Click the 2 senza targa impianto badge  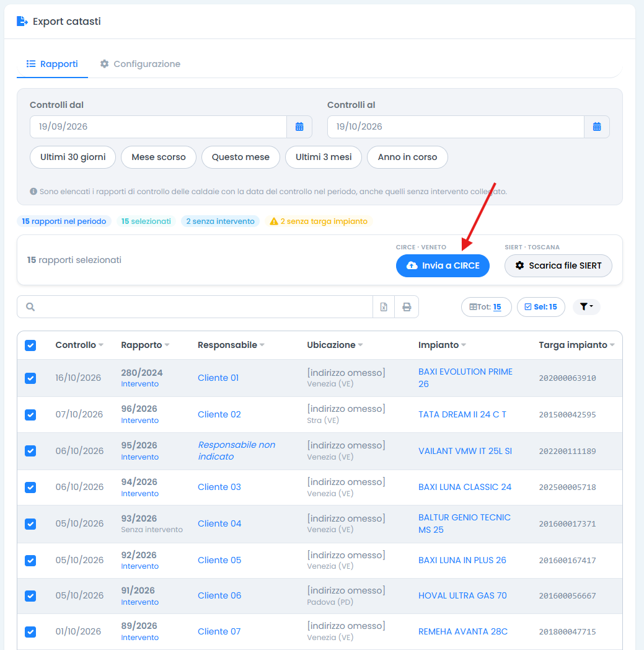click(x=319, y=221)
